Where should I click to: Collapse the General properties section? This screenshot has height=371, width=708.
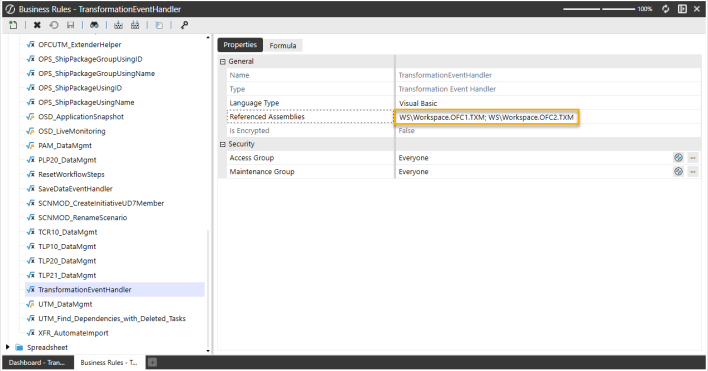[x=223, y=61]
